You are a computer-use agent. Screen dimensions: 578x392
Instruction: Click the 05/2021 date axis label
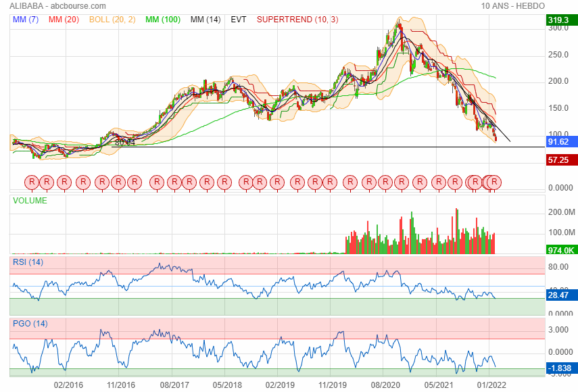pos(439,385)
